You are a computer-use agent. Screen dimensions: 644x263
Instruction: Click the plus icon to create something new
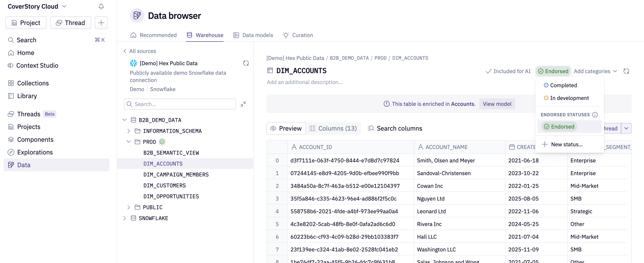click(x=101, y=23)
